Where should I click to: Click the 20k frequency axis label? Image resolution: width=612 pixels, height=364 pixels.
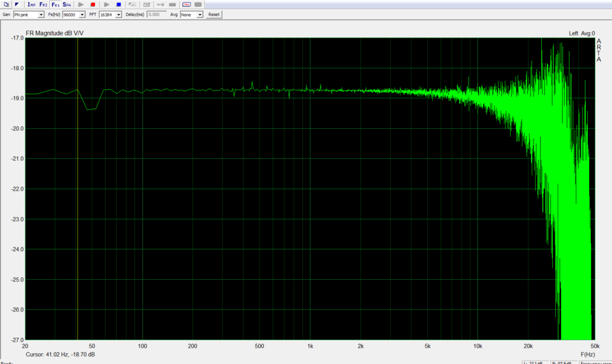click(528, 346)
